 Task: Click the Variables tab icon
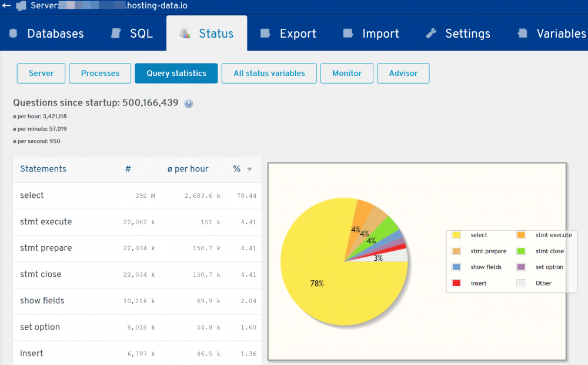coord(522,34)
